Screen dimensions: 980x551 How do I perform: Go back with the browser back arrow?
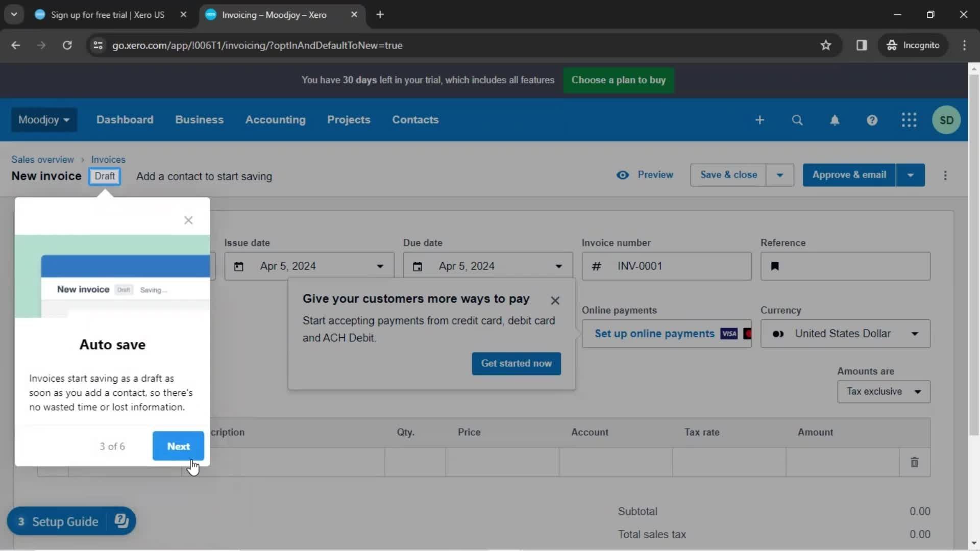(x=16, y=45)
